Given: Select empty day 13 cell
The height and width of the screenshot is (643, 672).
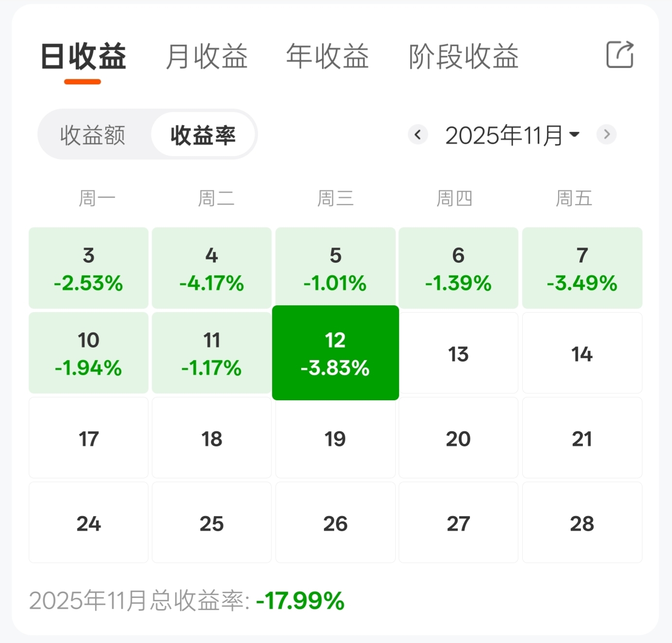Looking at the screenshot, I should (x=459, y=353).
